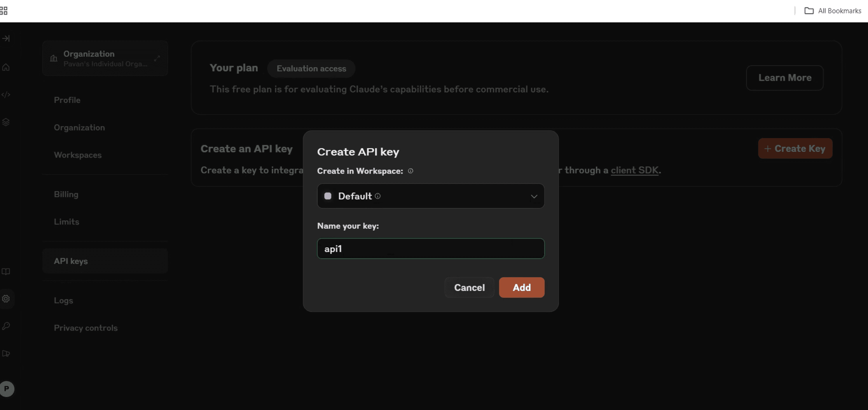Image resolution: width=868 pixels, height=410 pixels.
Task: Open All Bookmarks folder
Action: [833, 11]
